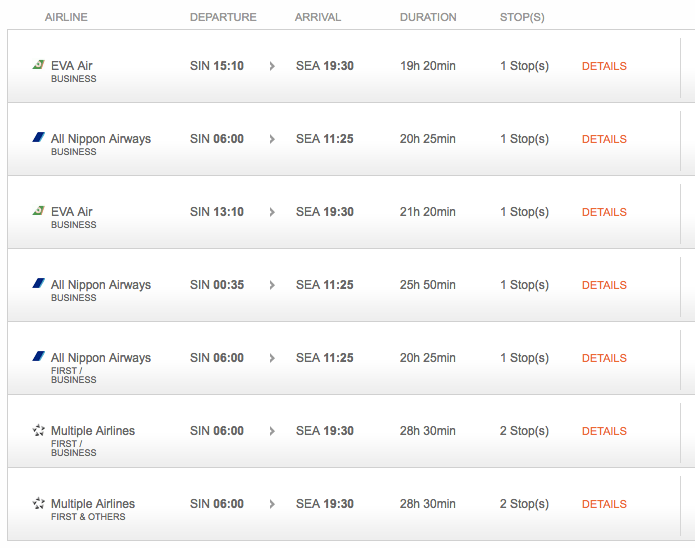Expand Details for the Multiple Airlines First / Business flight
The width and height of the screenshot is (695, 548).
coord(604,431)
